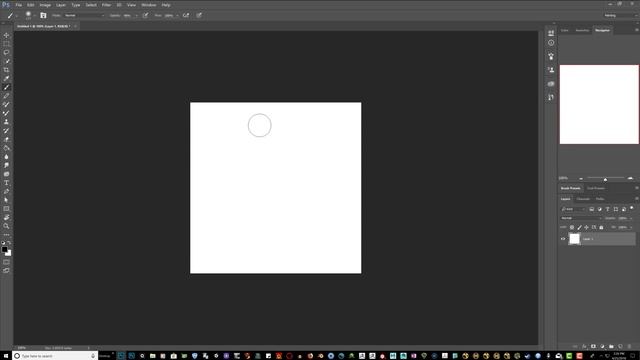This screenshot has height=360, width=640.
Task: Select the Path Selection tool
Action: [x=6, y=200]
